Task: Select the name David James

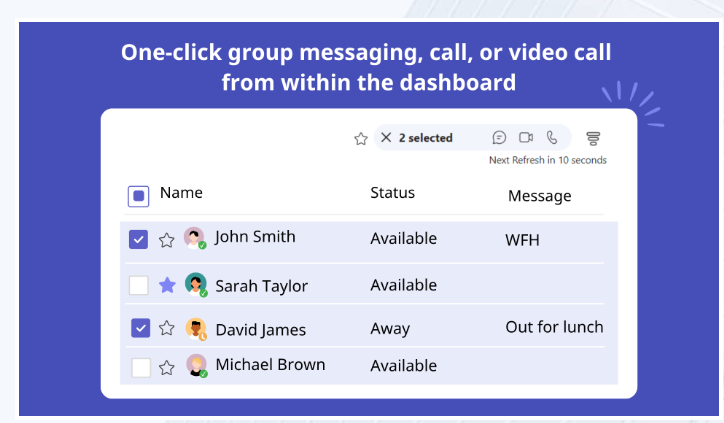Action: tap(260, 330)
